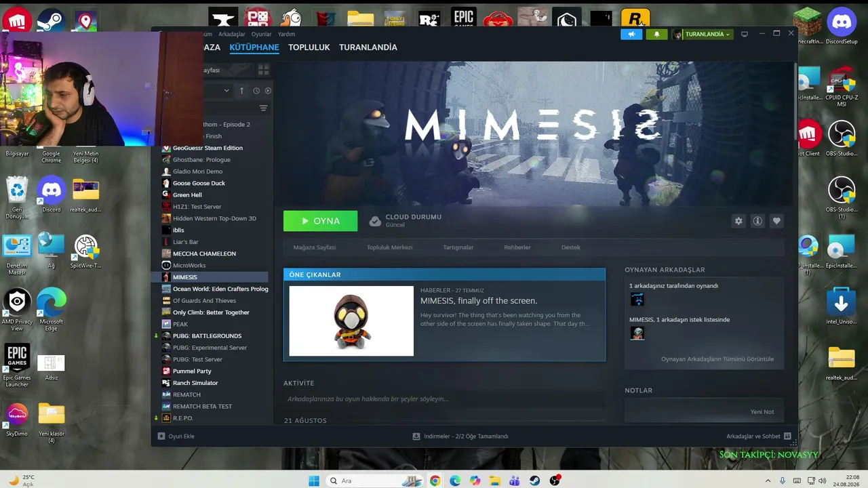Open the Rehberler link

[517, 247]
